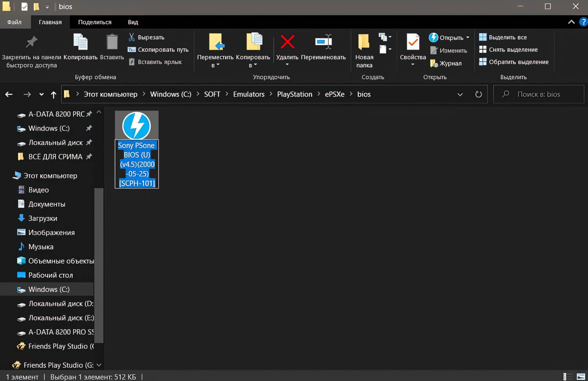This screenshot has height=381, width=588.
Task: Open the Видео folder
Action: coord(33,190)
